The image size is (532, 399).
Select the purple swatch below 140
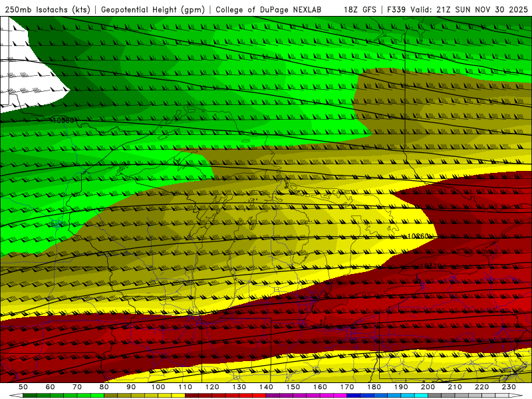[x=273, y=396]
